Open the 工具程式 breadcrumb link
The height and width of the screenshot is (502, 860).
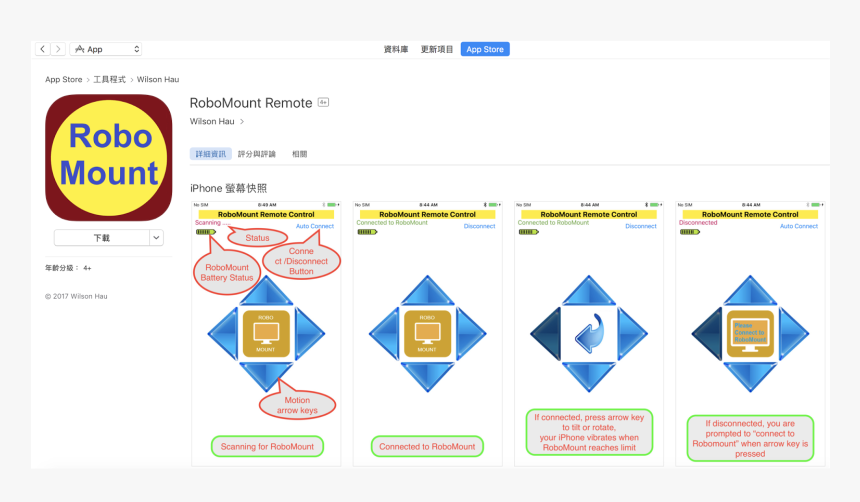(109, 80)
